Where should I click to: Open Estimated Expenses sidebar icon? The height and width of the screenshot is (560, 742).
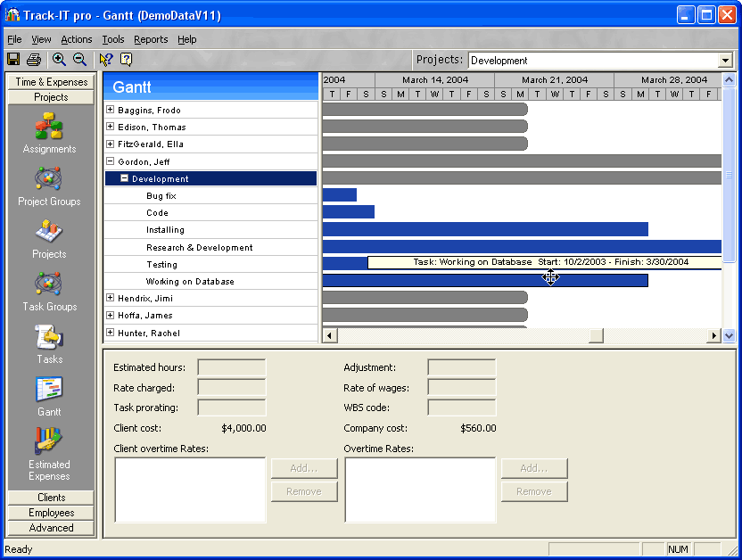tap(49, 442)
